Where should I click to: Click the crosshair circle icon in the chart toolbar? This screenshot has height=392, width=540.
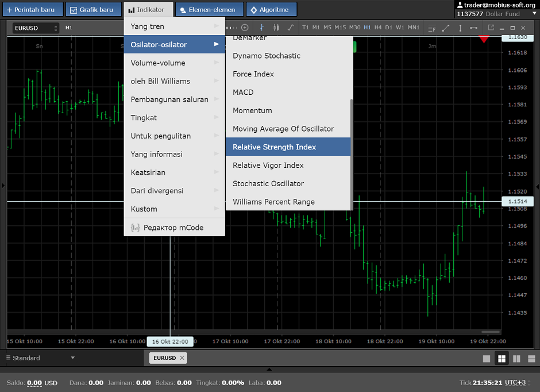[245, 28]
